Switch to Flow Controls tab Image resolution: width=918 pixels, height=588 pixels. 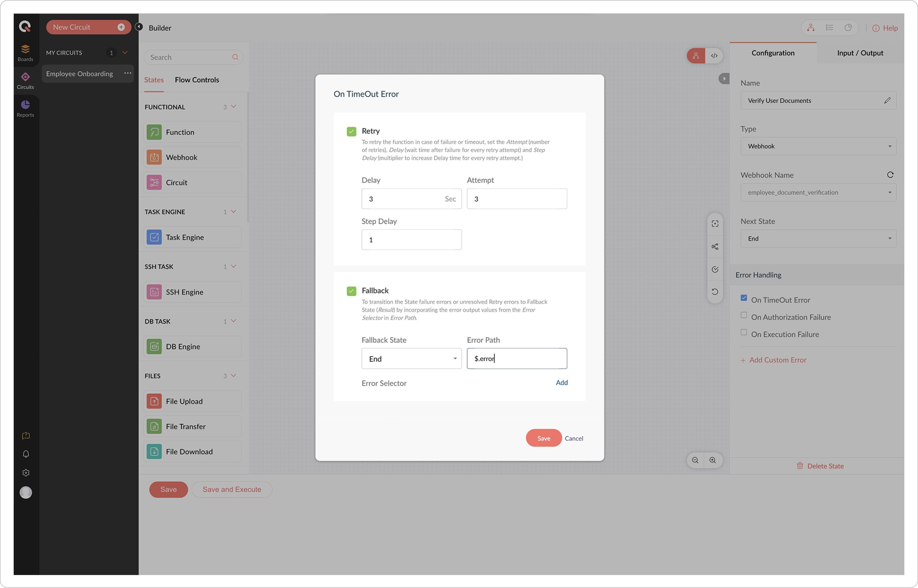197,80
